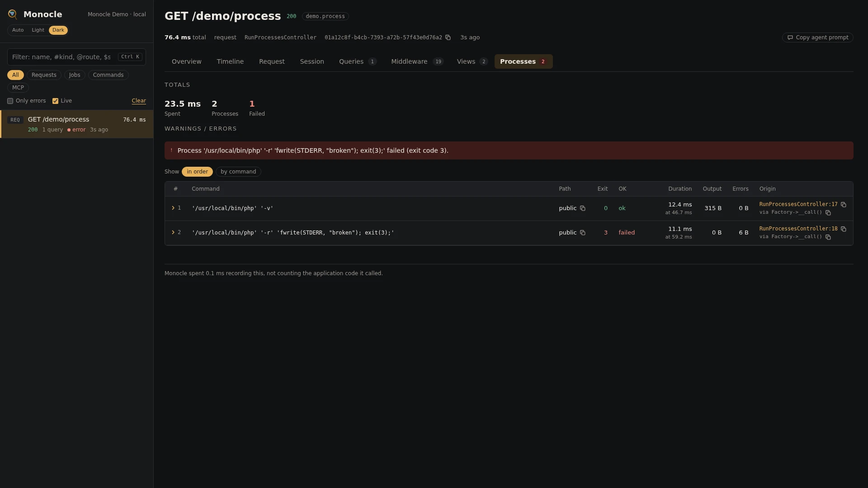868x488 pixels.
Task: Expand process row 1 php -v
Action: (x=173, y=208)
